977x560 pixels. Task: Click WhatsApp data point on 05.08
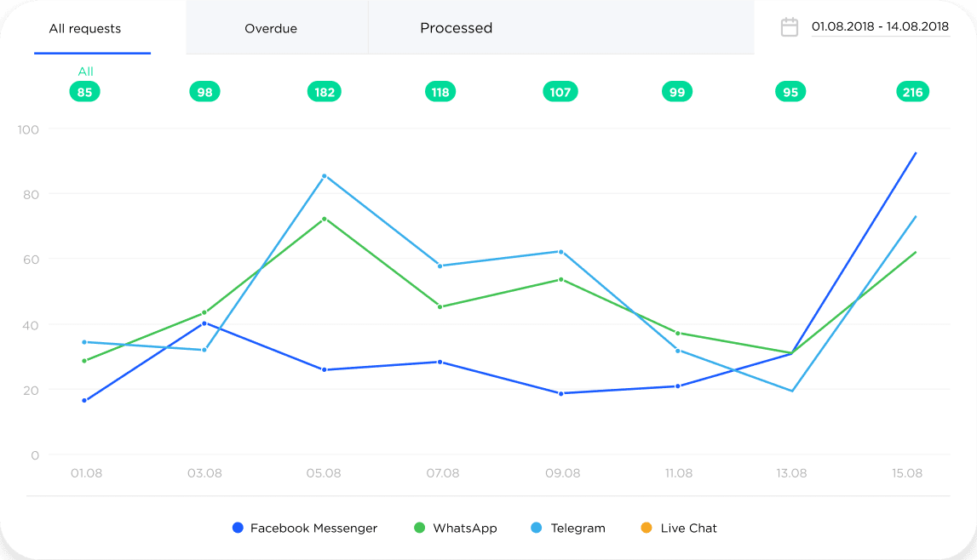(x=324, y=219)
